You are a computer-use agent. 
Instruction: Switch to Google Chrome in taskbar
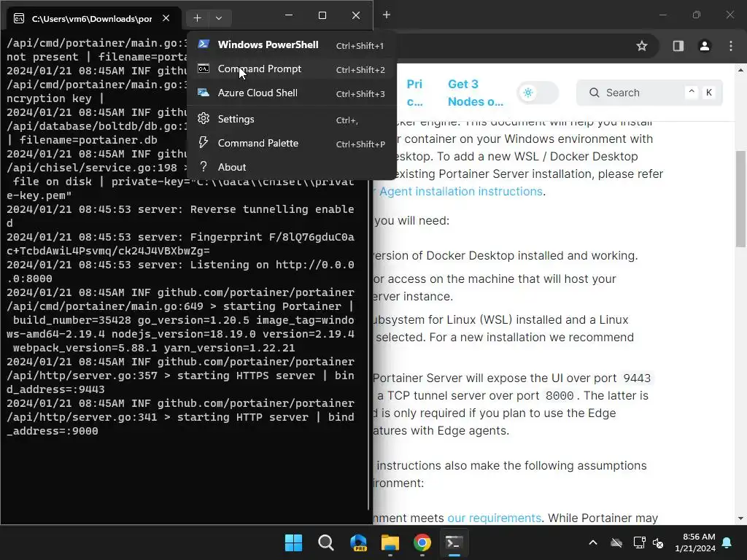[422, 542]
